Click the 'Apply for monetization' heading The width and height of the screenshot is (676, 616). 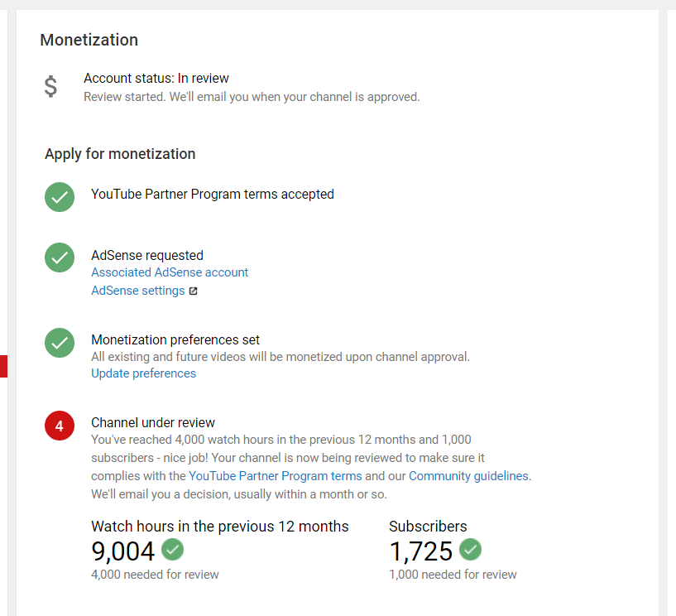tap(120, 154)
